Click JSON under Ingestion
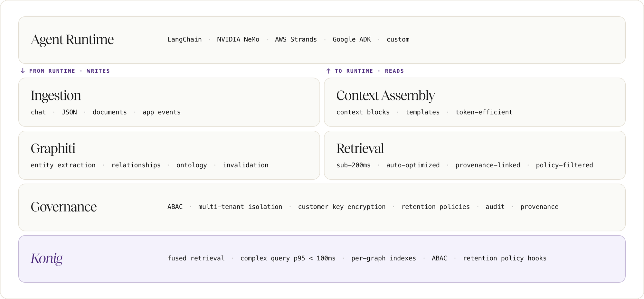 coord(69,112)
